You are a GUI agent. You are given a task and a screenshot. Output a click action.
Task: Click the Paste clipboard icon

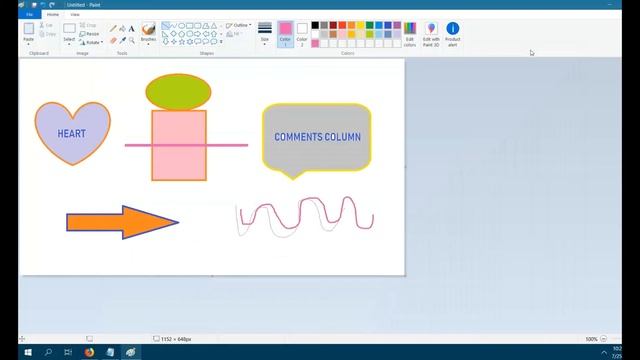tap(29, 29)
